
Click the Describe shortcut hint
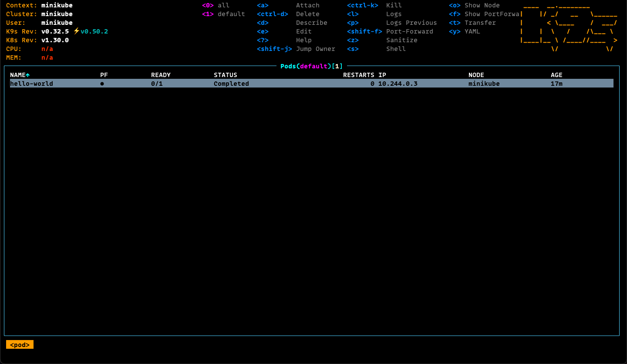311,23
